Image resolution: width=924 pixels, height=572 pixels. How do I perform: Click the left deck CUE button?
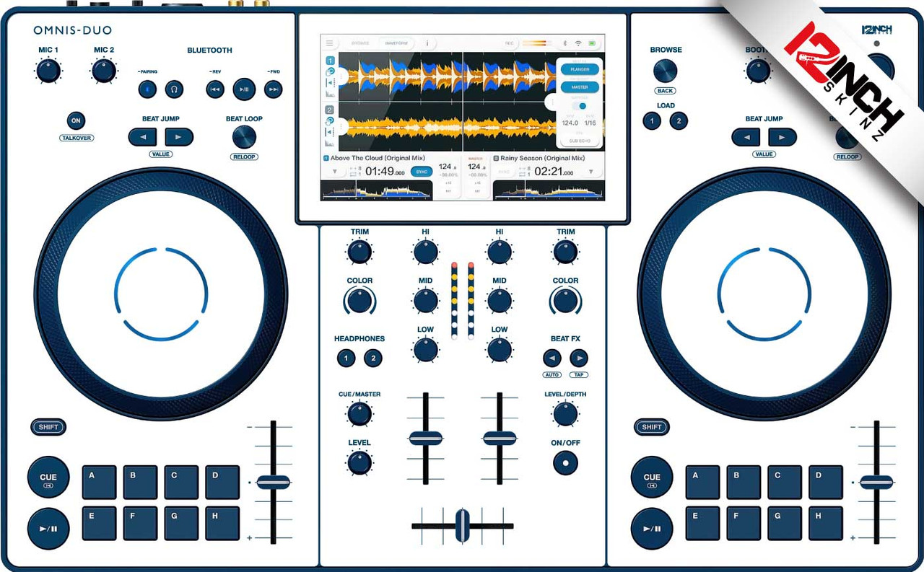point(48,478)
